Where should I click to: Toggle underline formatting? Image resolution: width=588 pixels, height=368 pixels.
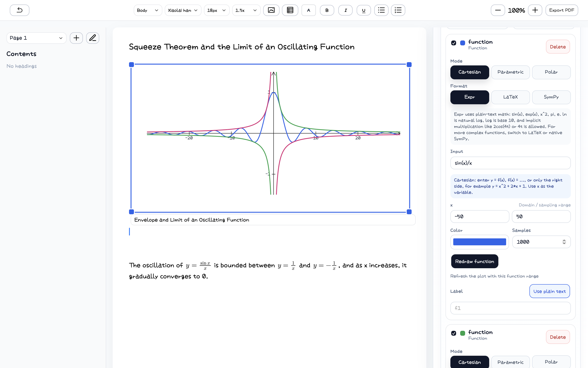point(363,10)
